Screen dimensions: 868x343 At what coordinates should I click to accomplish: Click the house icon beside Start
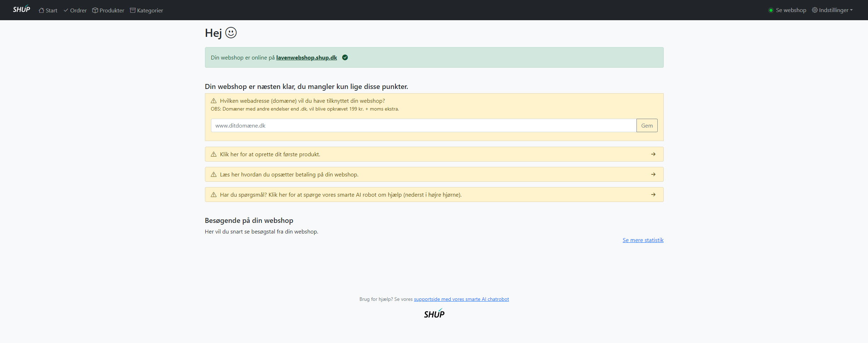point(41,10)
